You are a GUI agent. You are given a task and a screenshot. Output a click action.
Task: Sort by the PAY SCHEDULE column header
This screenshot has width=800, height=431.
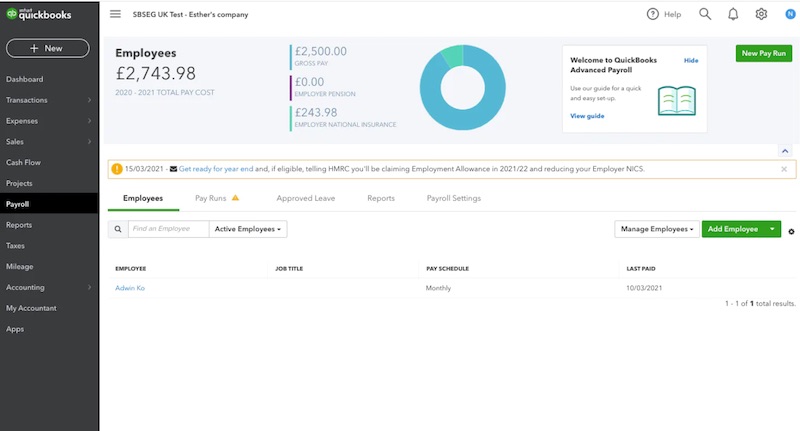(447, 268)
